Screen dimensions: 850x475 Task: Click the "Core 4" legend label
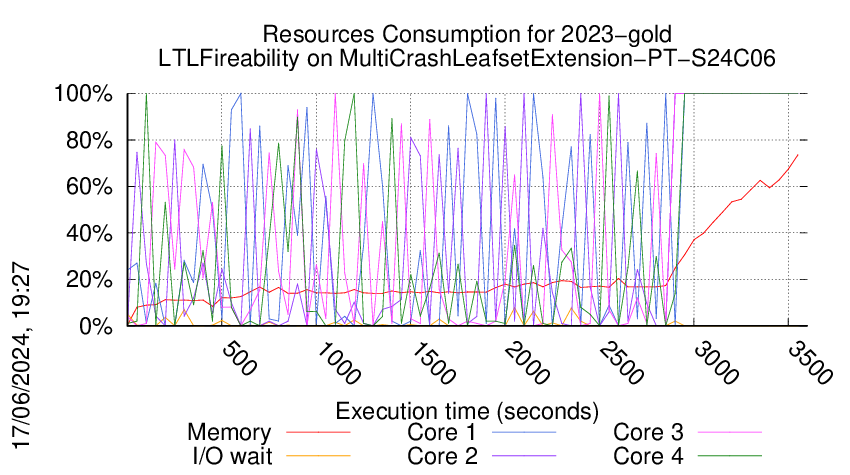pos(648,456)
